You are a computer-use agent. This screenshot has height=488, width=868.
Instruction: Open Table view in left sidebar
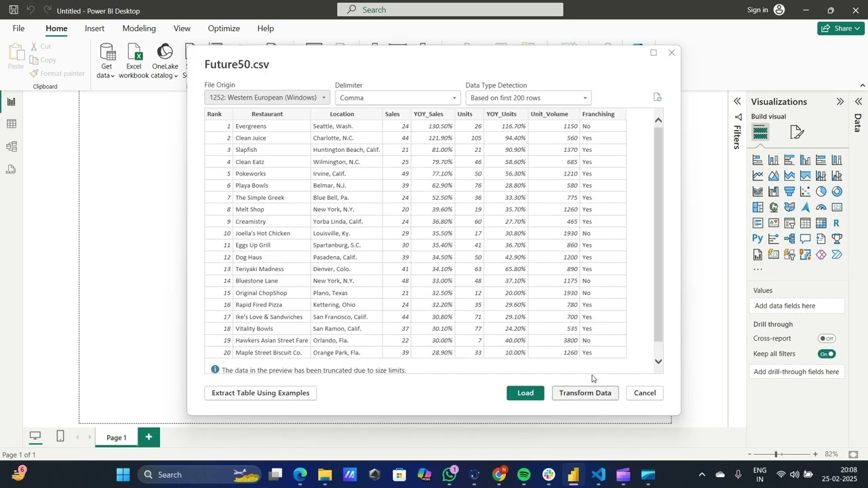pos(12,124)
